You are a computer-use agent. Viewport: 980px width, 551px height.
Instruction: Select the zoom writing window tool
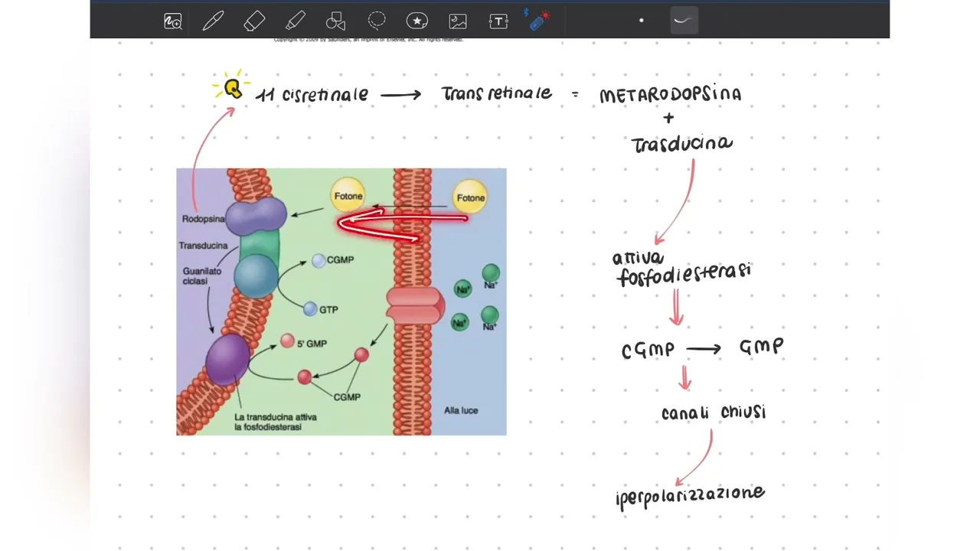click(x=173, y=21)
